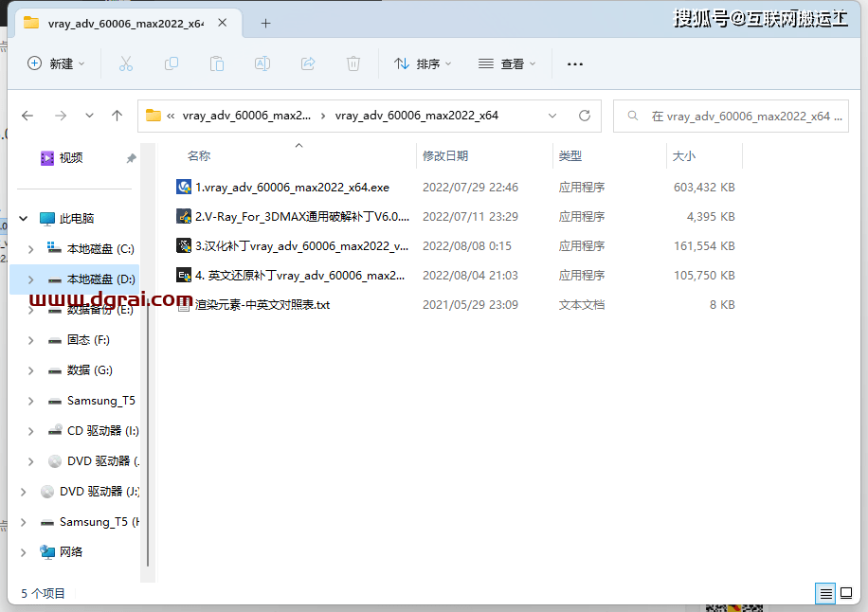Expand address bar history dropdown

(x=552, y=116)
